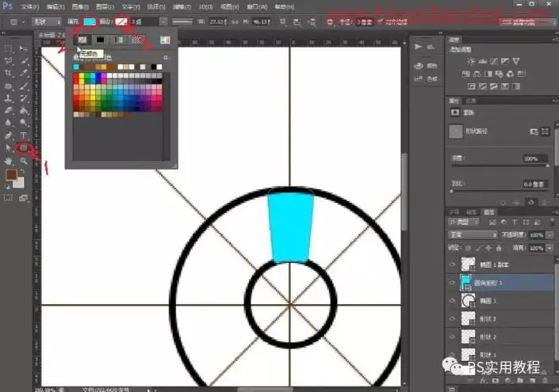
Task: Hide the 圆角矩形 1 layer
Action: [x=453, y=283]
